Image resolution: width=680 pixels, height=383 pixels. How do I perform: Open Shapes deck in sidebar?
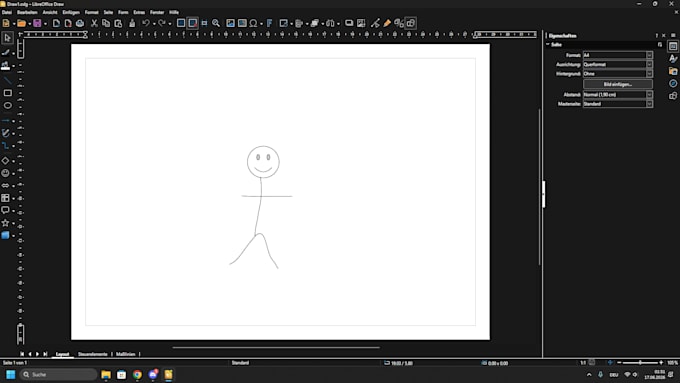(x=673, y=95)
